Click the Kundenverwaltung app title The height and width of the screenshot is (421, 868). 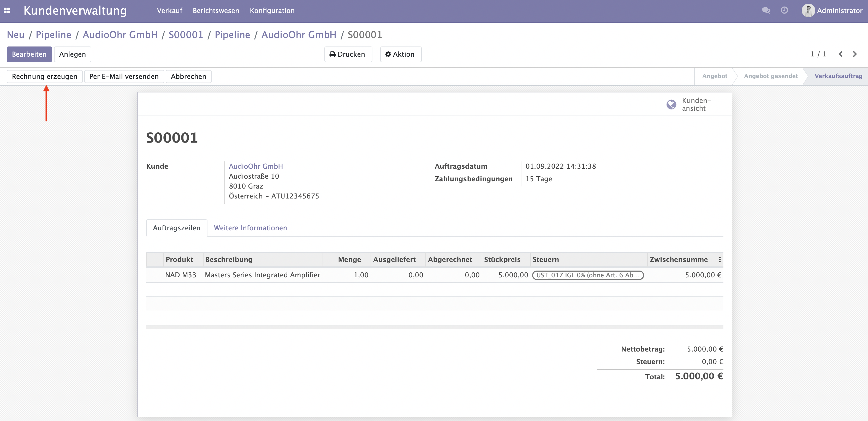[x=75, y=10]
